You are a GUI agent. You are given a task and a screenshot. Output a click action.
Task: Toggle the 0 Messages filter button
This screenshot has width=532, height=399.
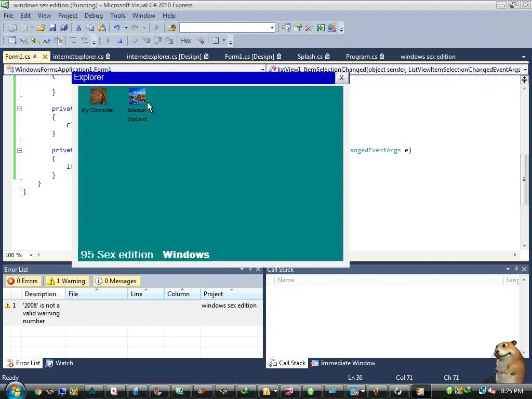tap(116, 281)
